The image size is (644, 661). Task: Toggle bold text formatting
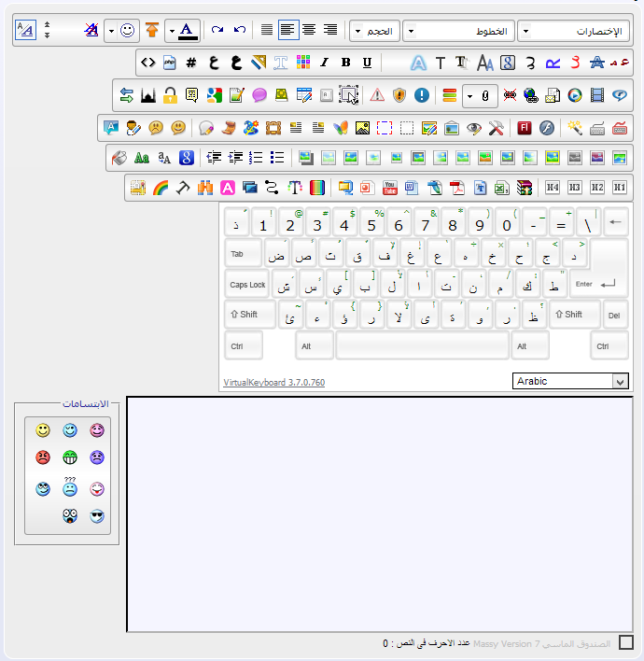click(345, 63)
